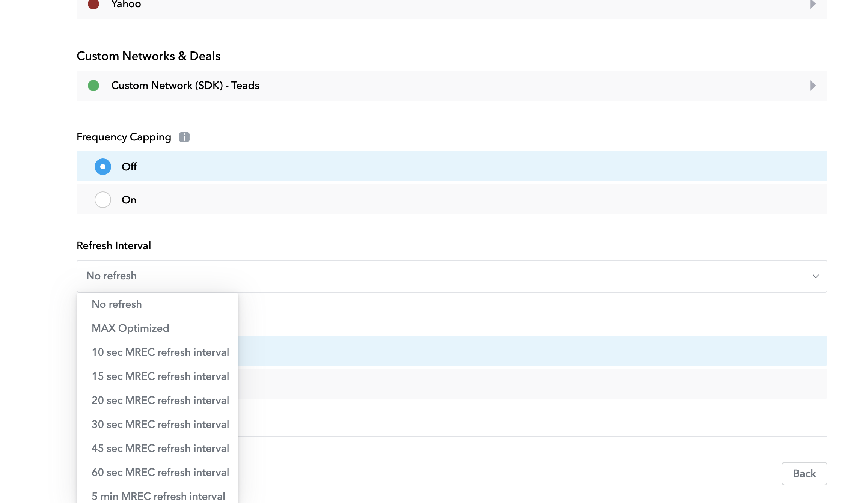
Task: Expand the Yahoo network row
Action: coord(812,5)
